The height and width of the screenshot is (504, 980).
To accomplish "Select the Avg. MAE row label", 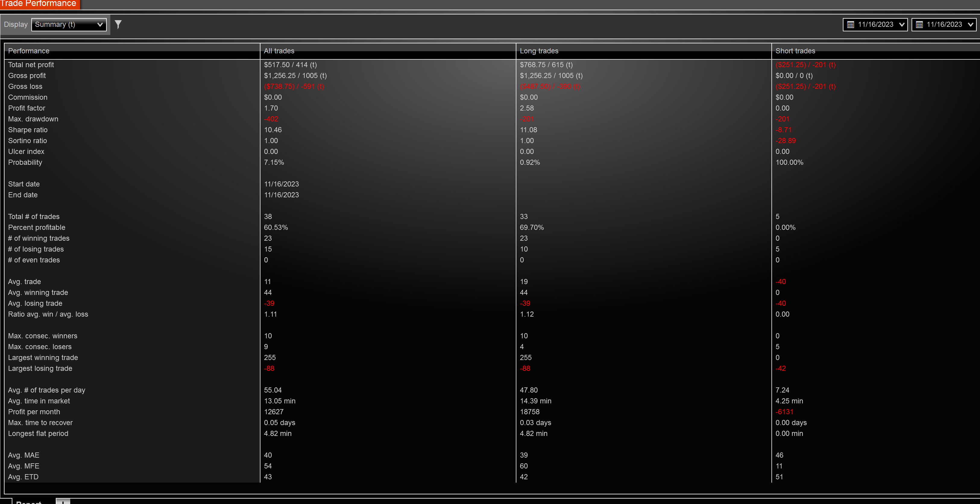I will (24, 455).
